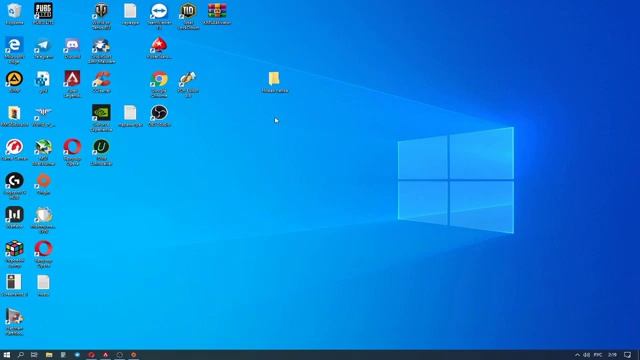Launch the TeamViewer shortcut

click(159, 11)
